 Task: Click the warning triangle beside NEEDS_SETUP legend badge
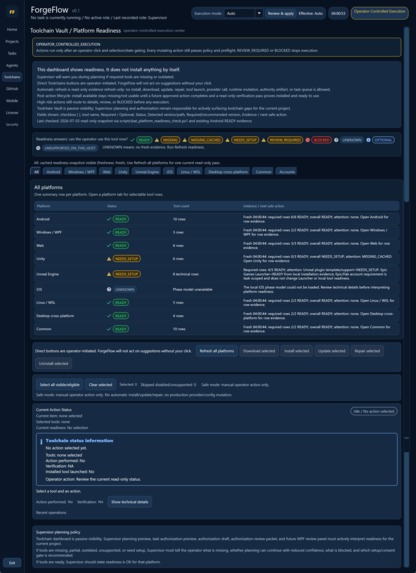click(227, 140)
